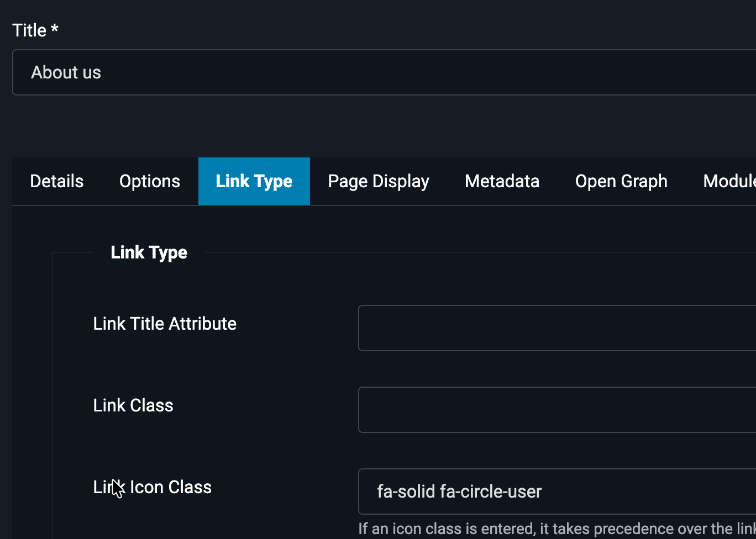
Task: Select the active Link Type tab
Action: click(254, 181)
